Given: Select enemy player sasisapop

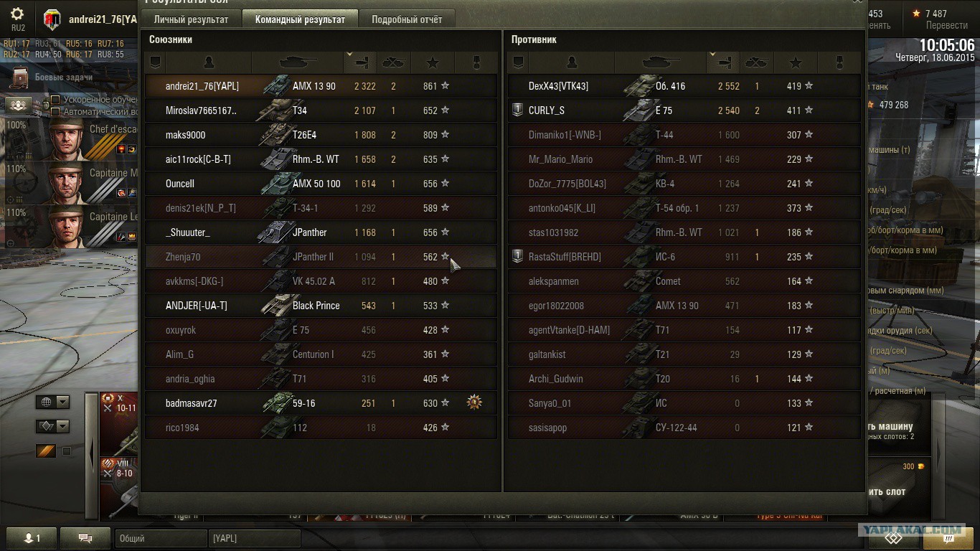Looking at the screenshot, I should (x=684, y=428).
